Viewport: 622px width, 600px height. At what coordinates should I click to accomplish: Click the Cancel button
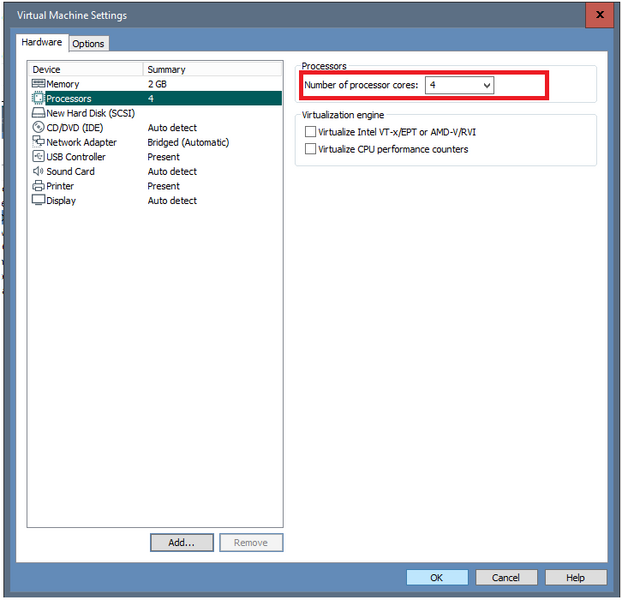point(505,577)
